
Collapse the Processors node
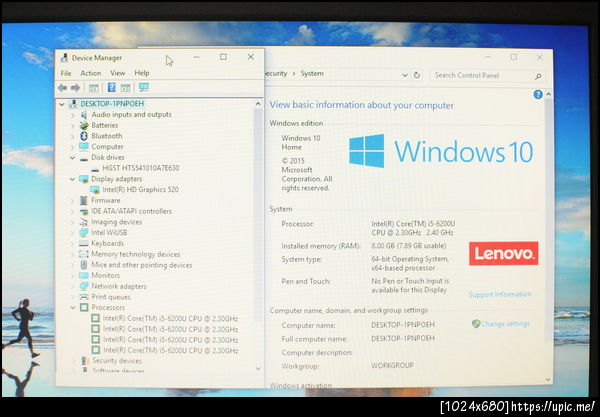[73, 308]
